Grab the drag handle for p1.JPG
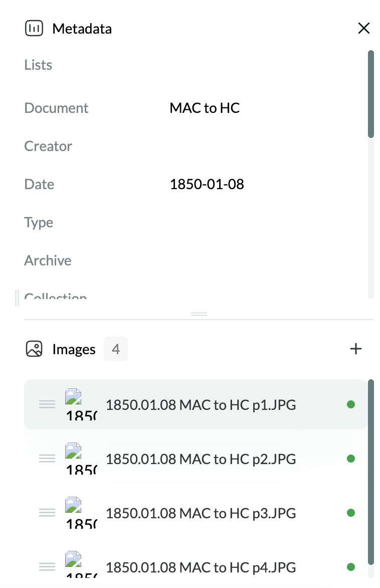 (x=47, y=404)
